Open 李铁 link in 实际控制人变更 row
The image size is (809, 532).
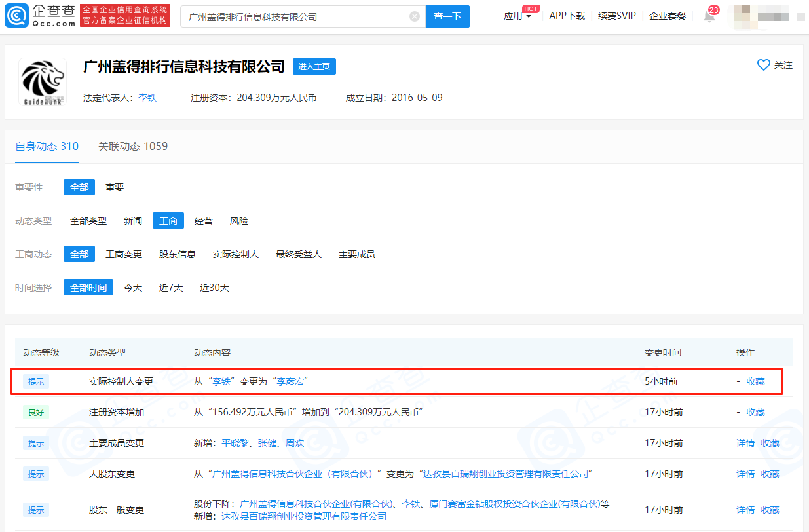(220, 381)
